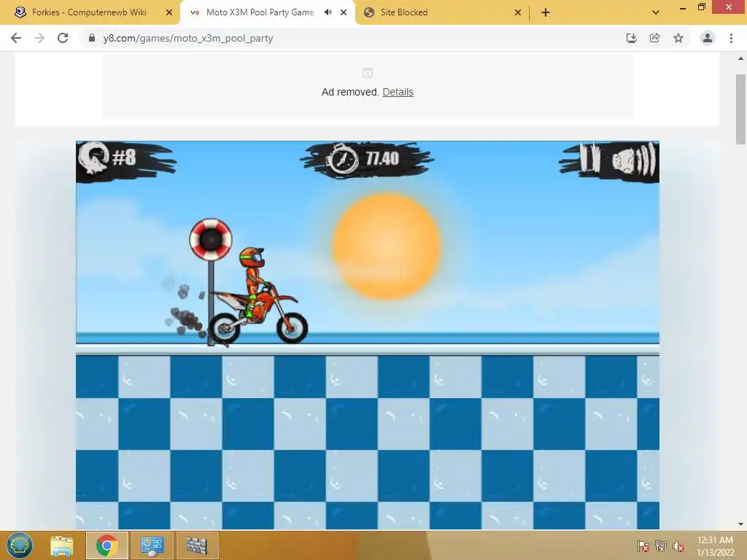Click the page's vertical scrollbar thumb
This screenshot has width=747, height=560.
click(x=741, y=109)
